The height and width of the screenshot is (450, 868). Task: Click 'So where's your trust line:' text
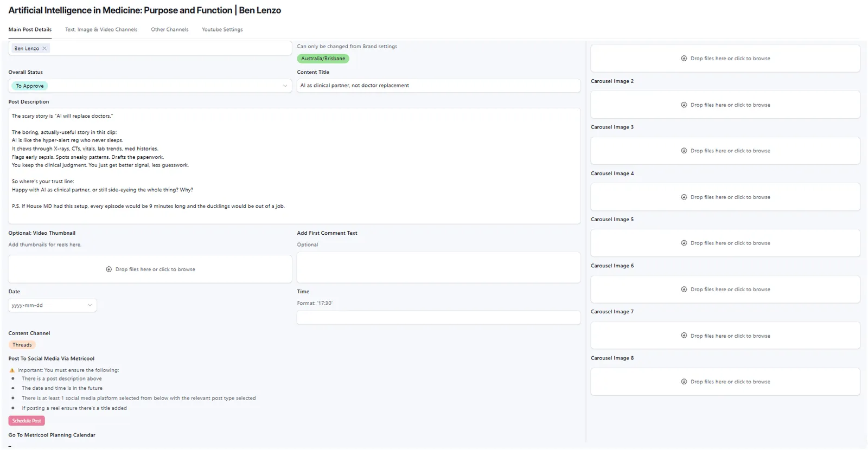(x=43, y=182)
